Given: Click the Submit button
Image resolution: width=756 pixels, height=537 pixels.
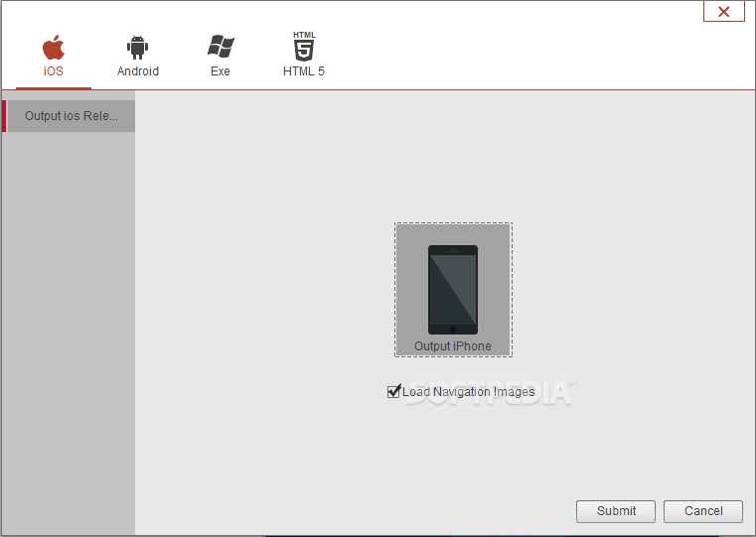Looking at the screenshot, I should click(616, 511).
